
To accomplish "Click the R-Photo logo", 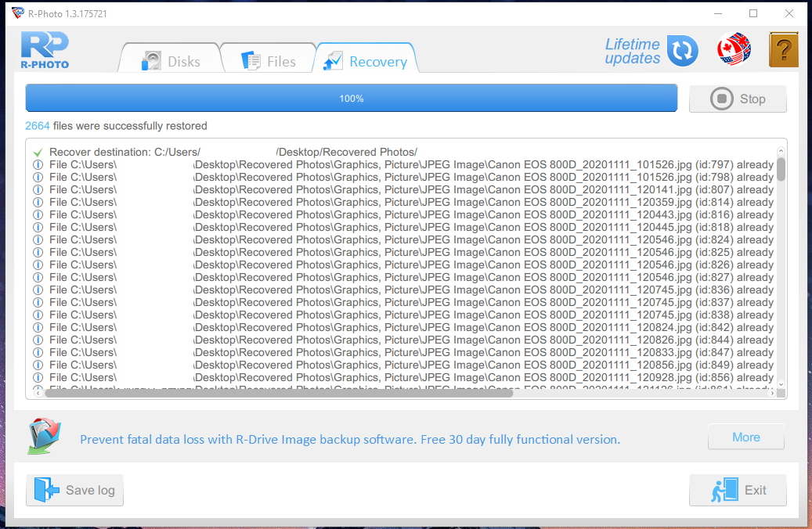I will pyautogui.click(x=45, y=50).
